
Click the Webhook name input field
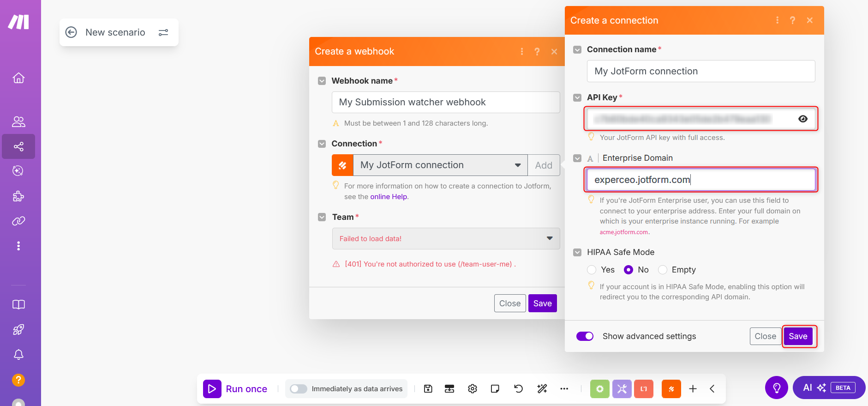(x=446, y=102)
